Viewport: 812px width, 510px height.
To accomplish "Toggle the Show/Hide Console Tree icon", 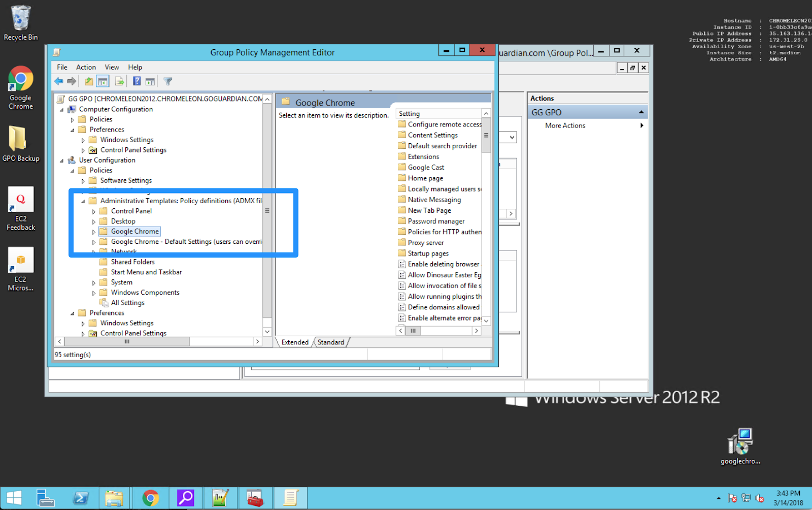I will 103,81.
